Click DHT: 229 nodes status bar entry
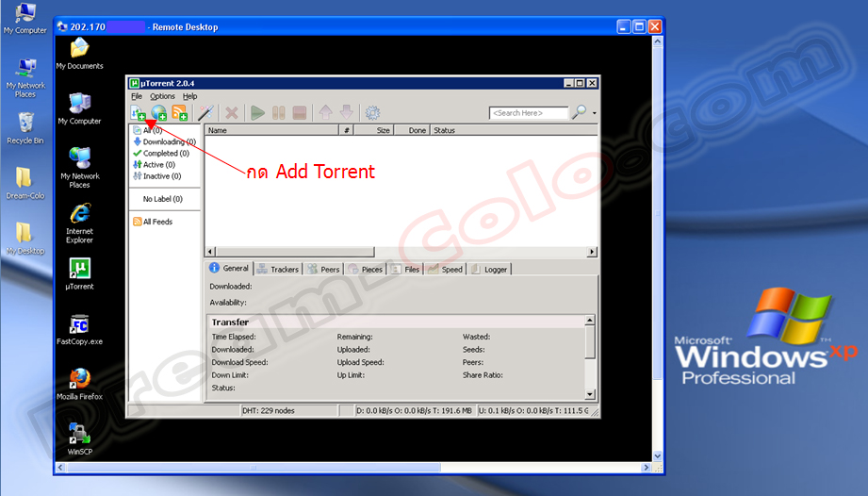Screen dimensions: 868x496 [x=289, y=411]
